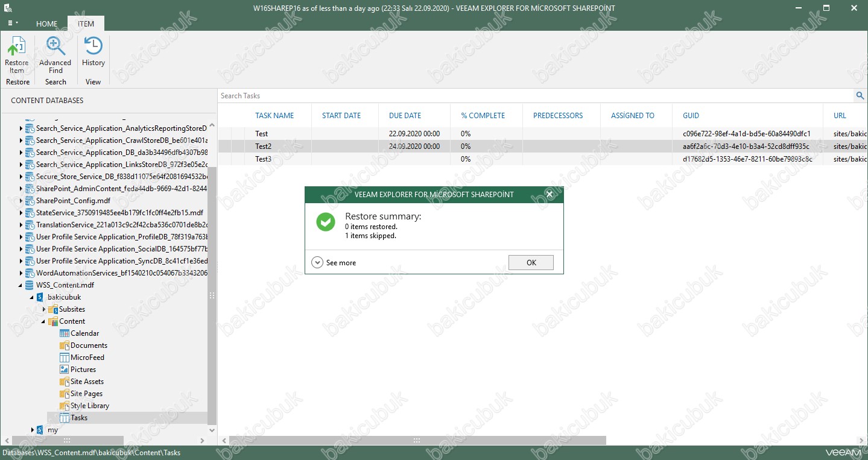The width and height of the screenshot is (868, 460).
Task: Sort by DUE DATE column header
Action: (x=405, y=115)
